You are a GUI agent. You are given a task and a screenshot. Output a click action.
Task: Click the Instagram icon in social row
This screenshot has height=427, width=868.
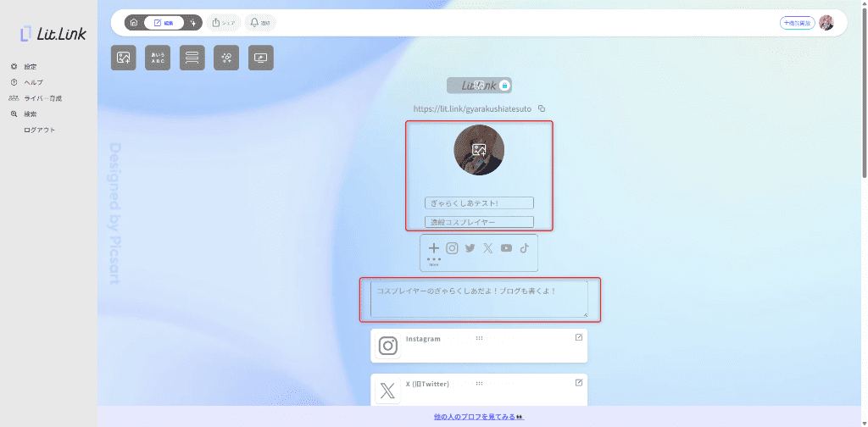pyautogui.click(x=453, y=248)
